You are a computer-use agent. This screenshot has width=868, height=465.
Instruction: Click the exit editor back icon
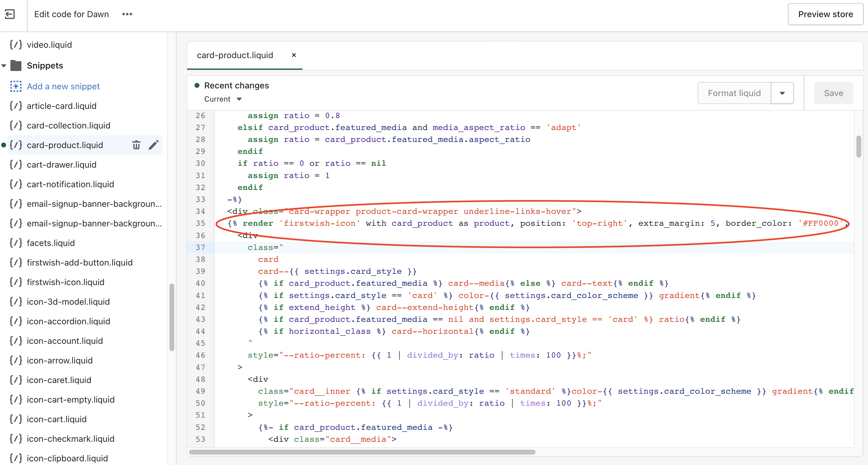point(10,14)
